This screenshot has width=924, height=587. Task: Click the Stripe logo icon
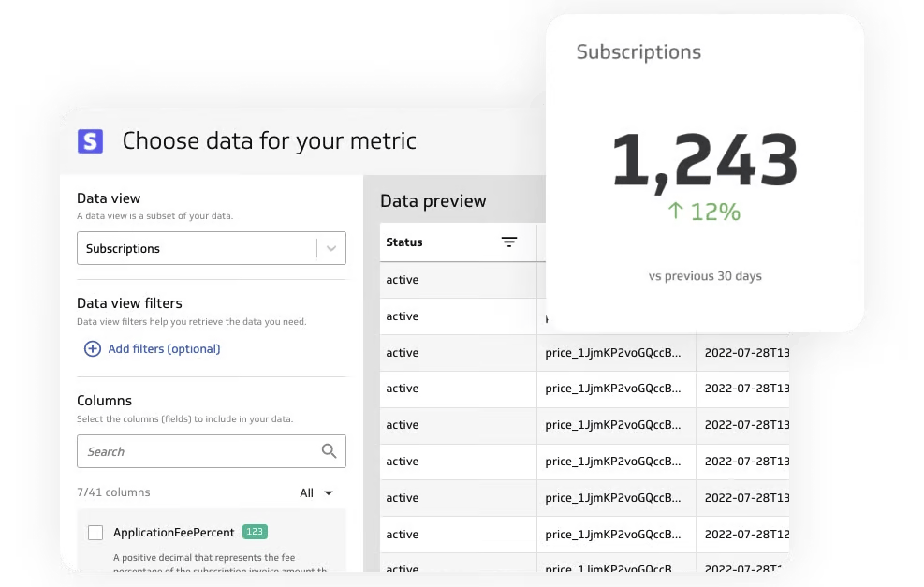(92, 140)
